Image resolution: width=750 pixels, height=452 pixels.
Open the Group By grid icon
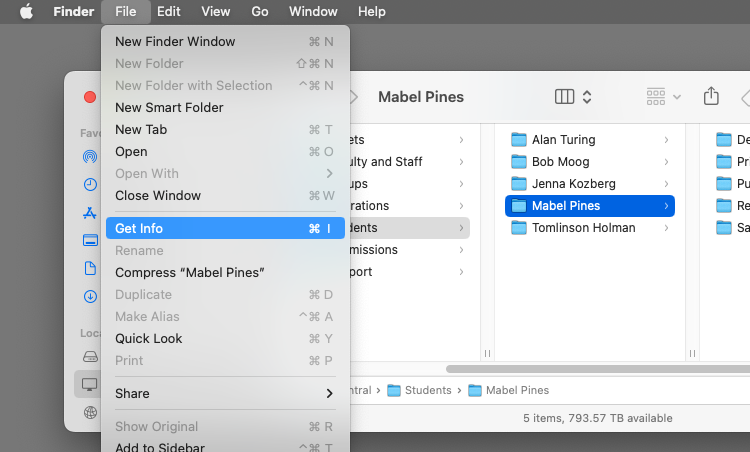pos(656,97)
